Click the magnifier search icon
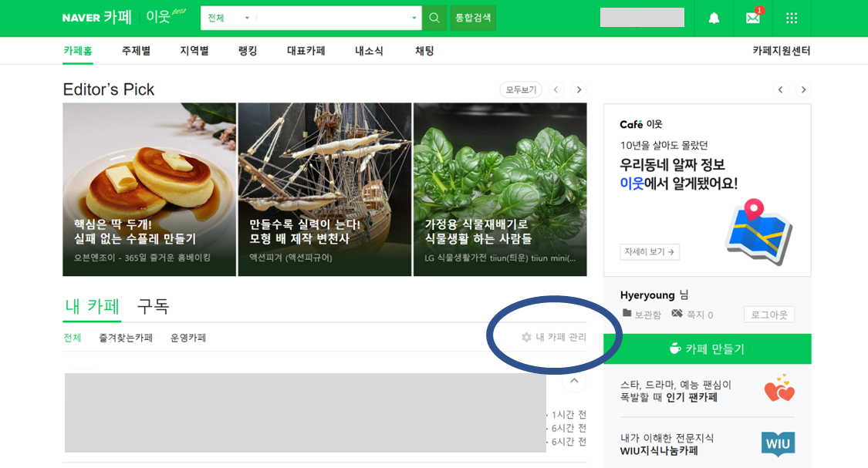868x468 pixels. [x=434, y=19]
